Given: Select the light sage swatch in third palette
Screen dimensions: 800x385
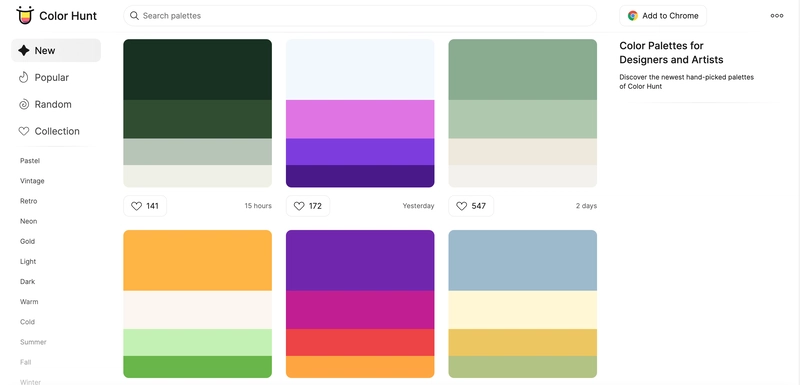Looking at the screenshot, I should pyautogui.click(x=522, y=119).
